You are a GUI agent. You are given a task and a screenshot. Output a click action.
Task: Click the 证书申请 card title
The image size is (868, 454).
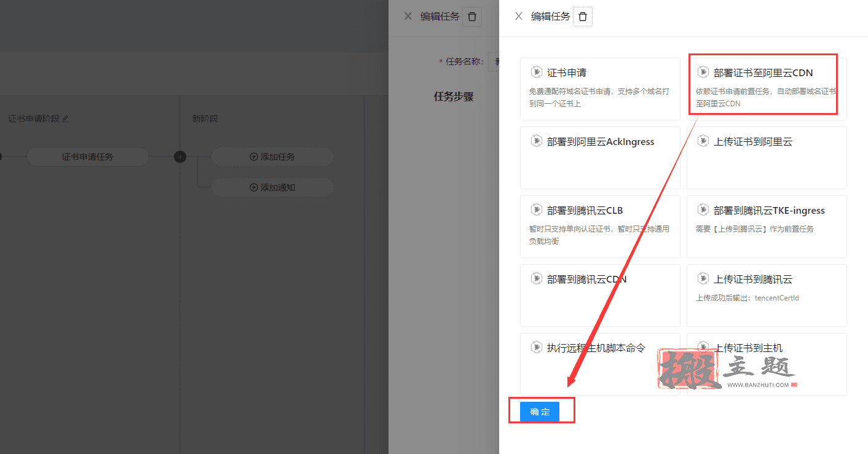[567, 72]
